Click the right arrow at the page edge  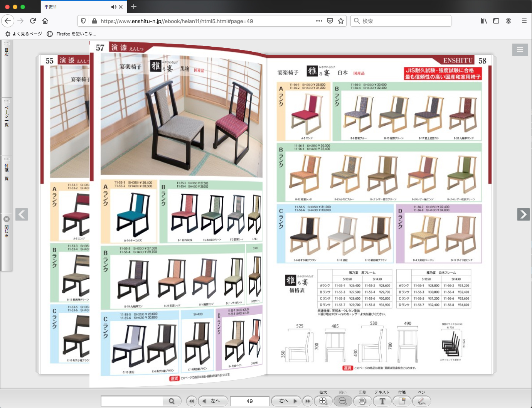pos(523,214)
